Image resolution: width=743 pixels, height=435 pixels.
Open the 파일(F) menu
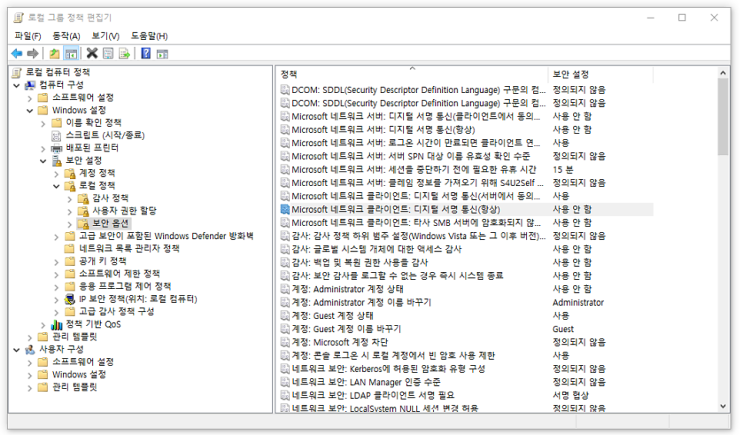[27, 36]
